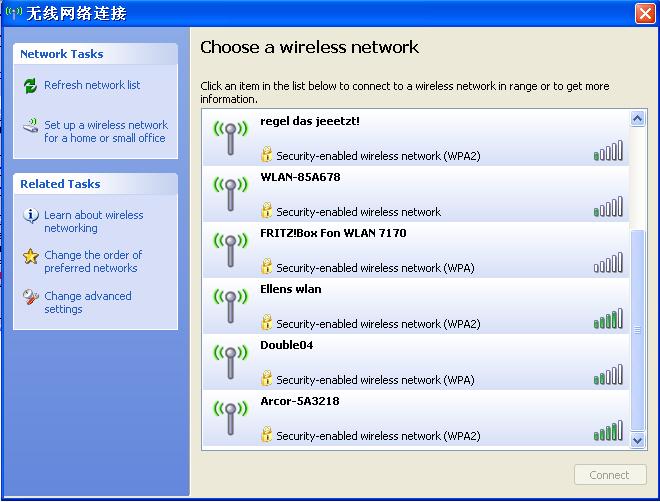The image size is (660, 502).
Task: Click the Connect button
Action: pos(610,475)
